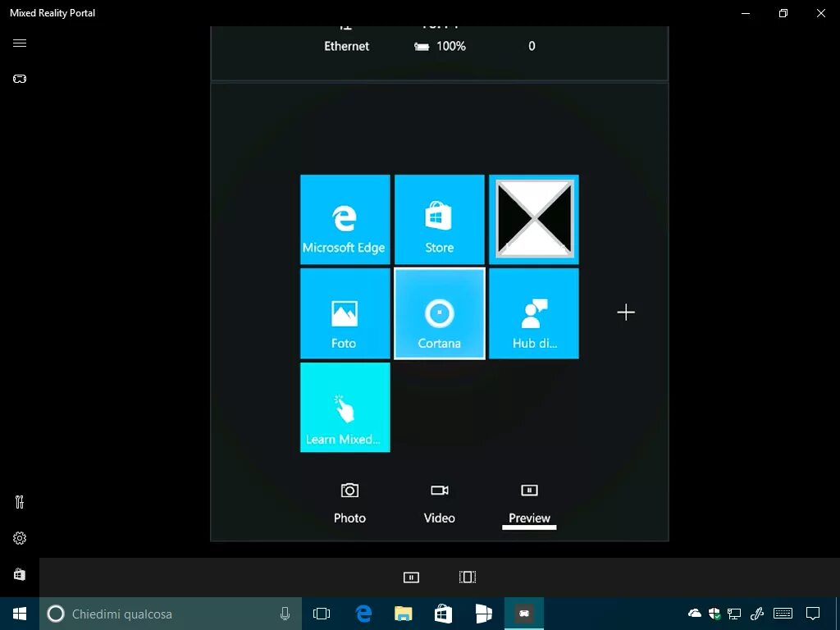This screenshot has height=630, width=840.
Task: Click the Mixed Reality Portal taskbar button
Action: tap(524, 614)
